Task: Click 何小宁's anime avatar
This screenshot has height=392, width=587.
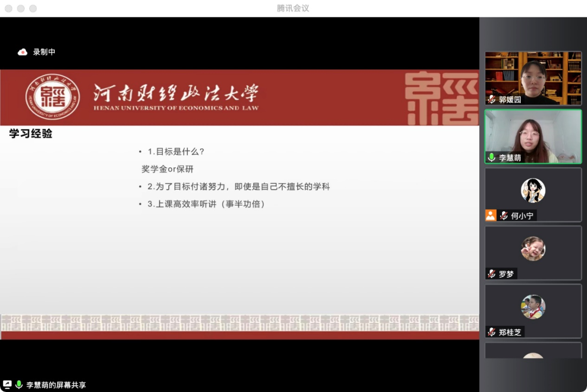Action: (533, 191)
